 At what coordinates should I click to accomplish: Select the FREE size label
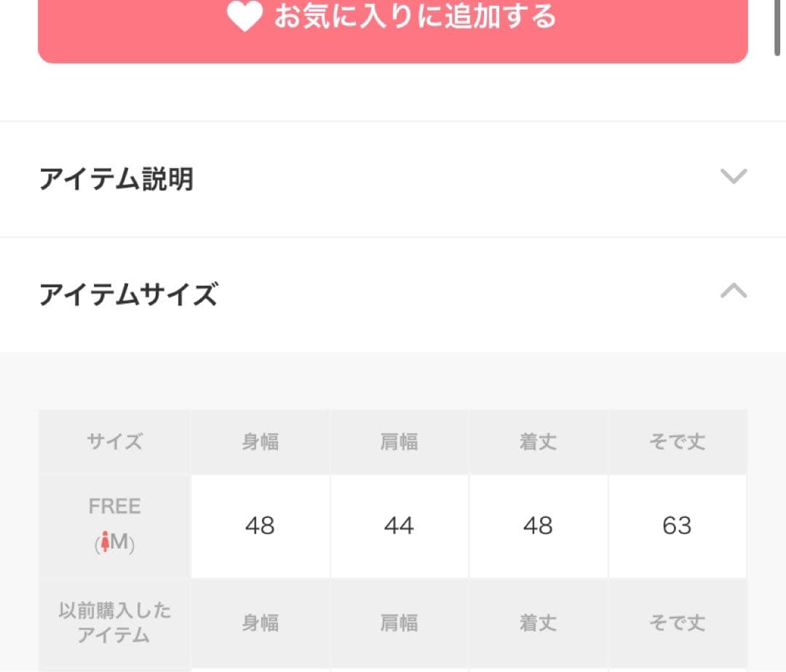[x=114, y=506]
